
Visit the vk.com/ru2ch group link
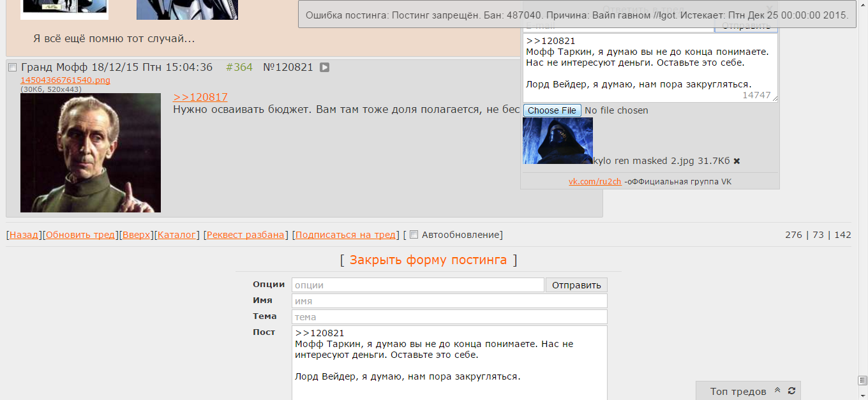(x=595, y=182)
